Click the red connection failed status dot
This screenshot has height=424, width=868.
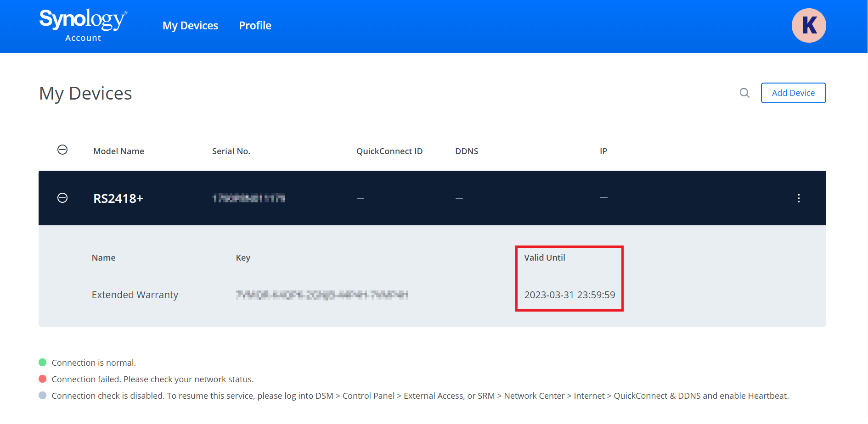tap(43, 379)
